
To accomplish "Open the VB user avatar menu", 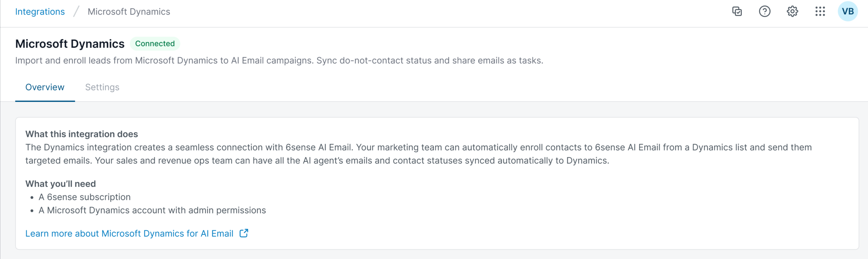I will [848, 11].
